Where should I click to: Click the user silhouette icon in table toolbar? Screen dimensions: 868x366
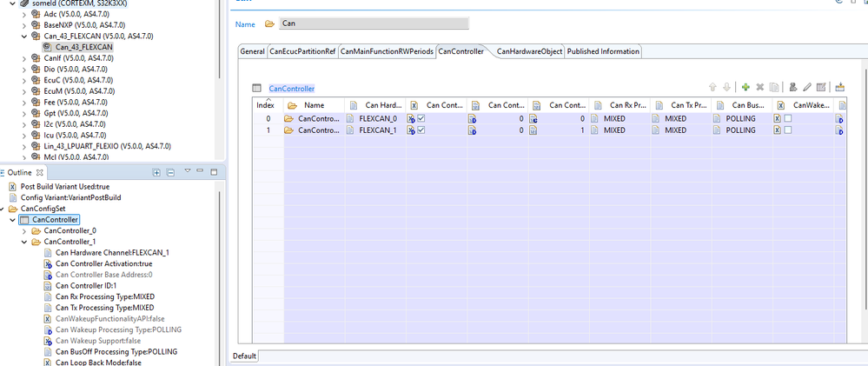(793, 87)
